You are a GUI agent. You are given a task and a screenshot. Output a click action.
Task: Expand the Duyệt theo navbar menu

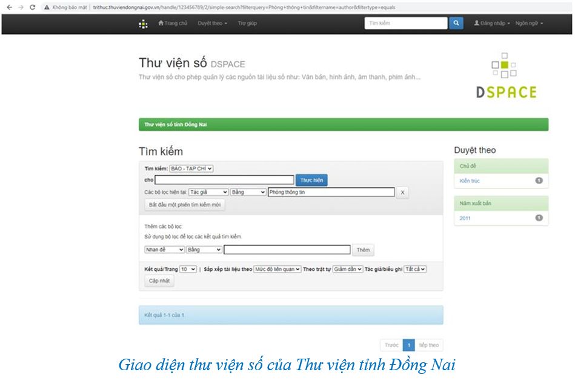pyautogui.click(x=212, y=23)
